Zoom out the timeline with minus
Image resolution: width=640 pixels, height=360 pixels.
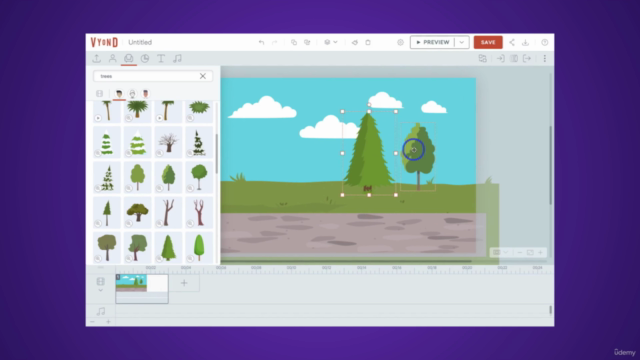92,322
